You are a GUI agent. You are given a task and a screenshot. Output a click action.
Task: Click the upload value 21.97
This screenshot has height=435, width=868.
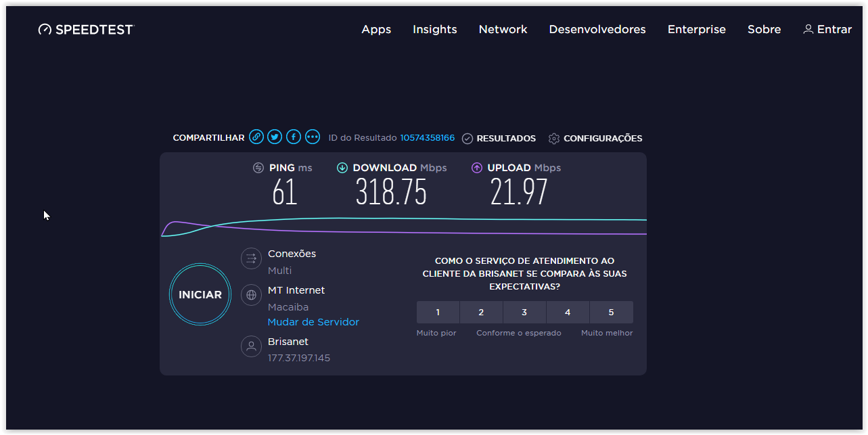click(x=519, y=193)
